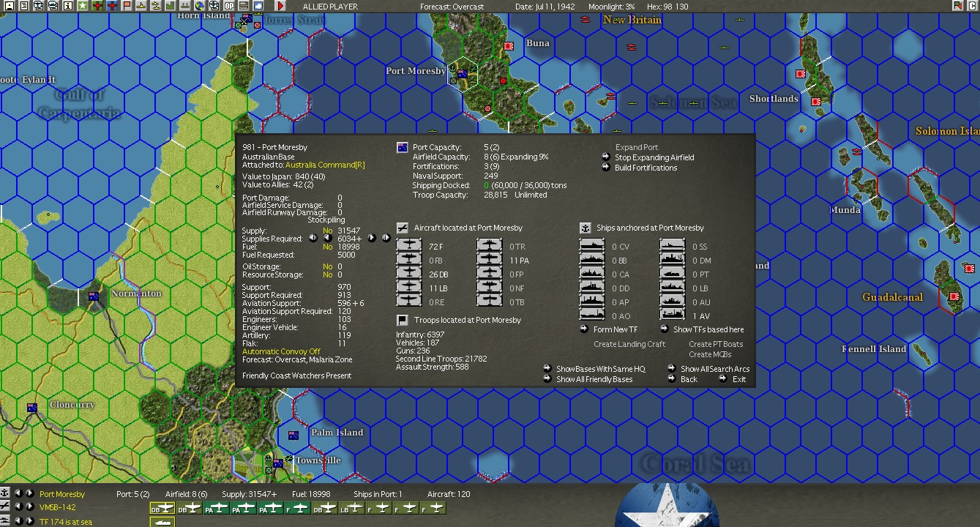Click the document list toolbar icon
980x527 pixels.
[24, 6]
